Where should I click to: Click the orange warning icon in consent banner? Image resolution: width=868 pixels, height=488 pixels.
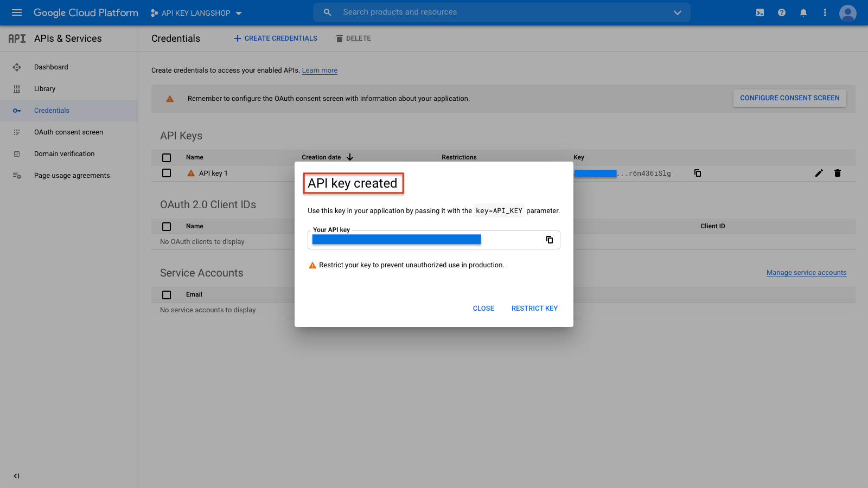pyautogui.click(x=170, y=99)
